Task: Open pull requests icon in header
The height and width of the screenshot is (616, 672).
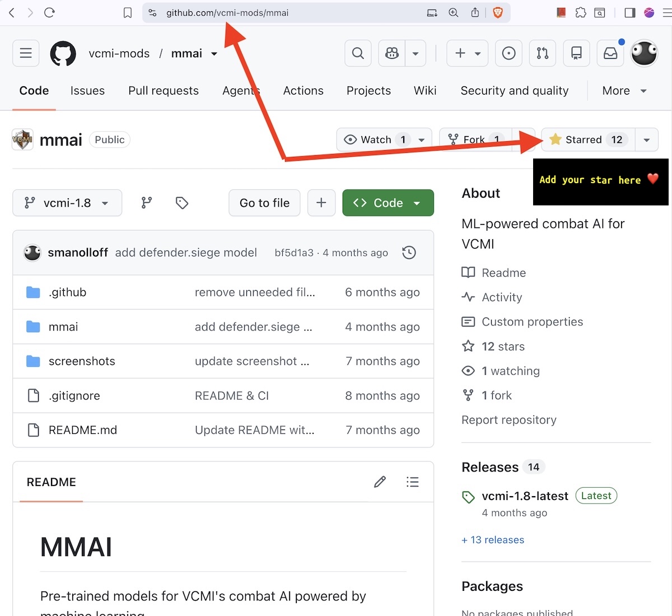Action: click(x=543, y=53)
